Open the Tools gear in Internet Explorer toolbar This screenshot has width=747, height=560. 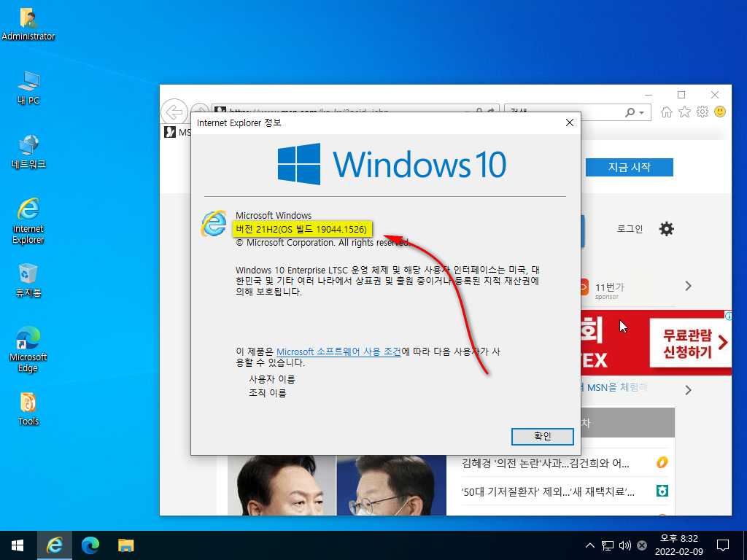tap(703, 112)
